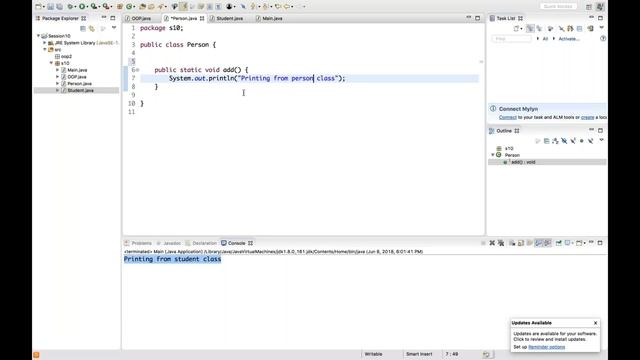Click the Debug bug icon in toolbar
The image size is (640, 360).
(70, 7)
